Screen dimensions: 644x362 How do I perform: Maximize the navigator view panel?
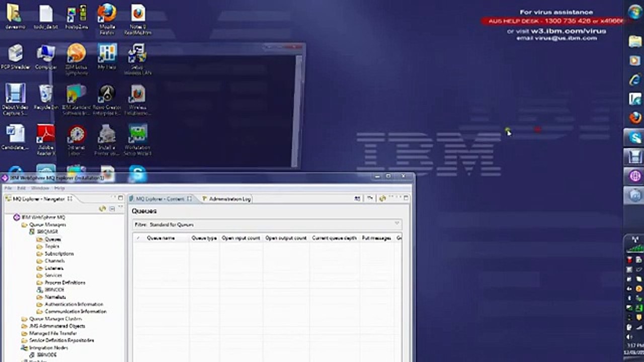click(120, 198)
